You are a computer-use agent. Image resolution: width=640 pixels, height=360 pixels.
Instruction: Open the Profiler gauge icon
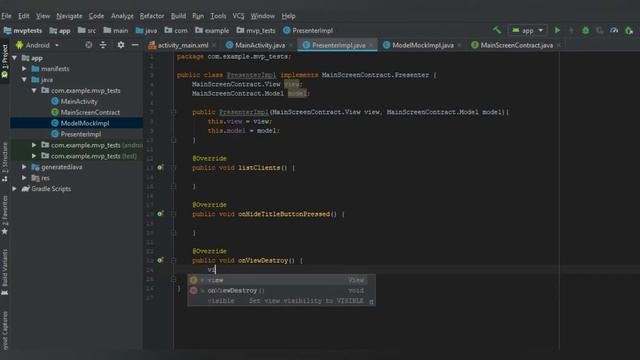tap(614, 30)
